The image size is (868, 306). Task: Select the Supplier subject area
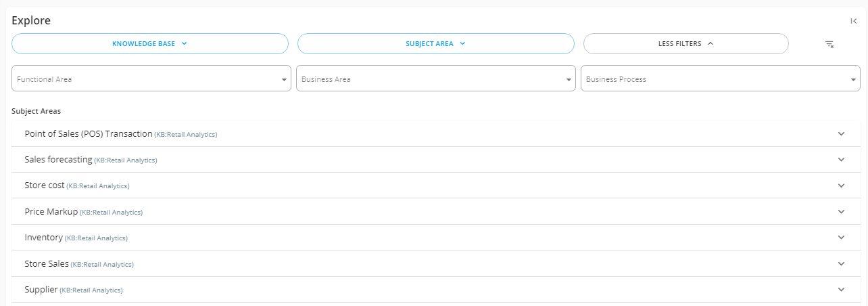(436, 290)
